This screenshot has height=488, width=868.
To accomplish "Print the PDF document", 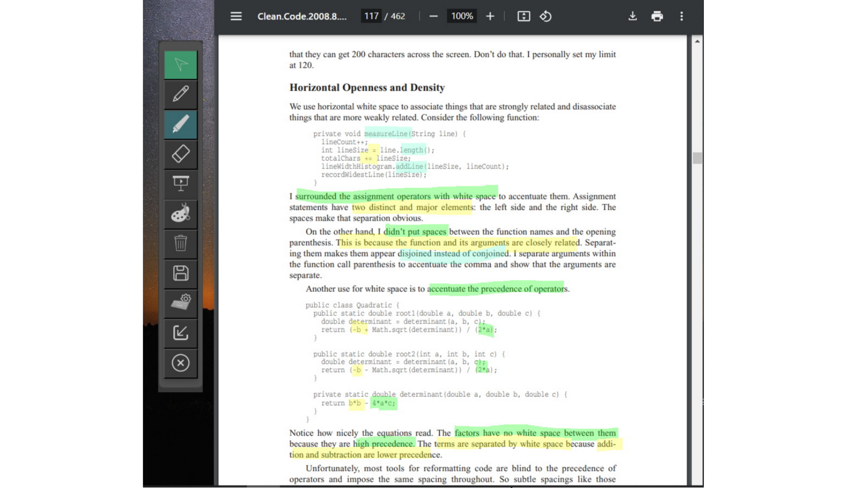I will (657, 16).
